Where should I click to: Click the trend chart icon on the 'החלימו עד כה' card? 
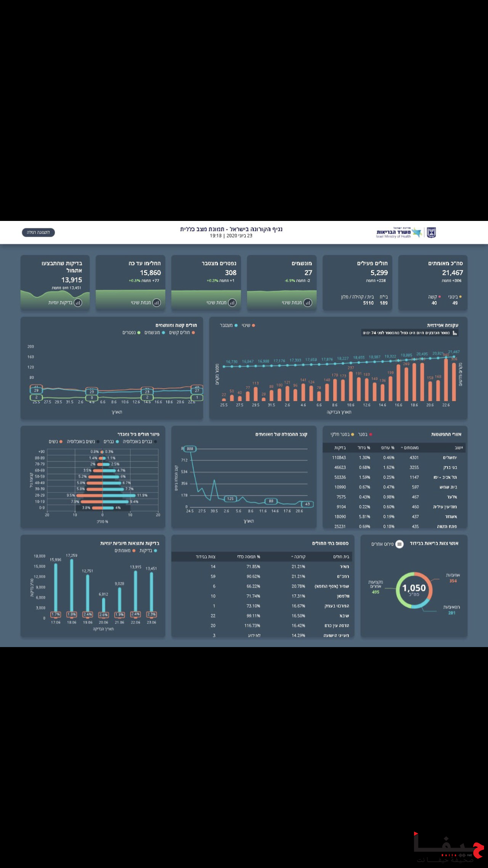pyautogui.click(x=156, y=303)
